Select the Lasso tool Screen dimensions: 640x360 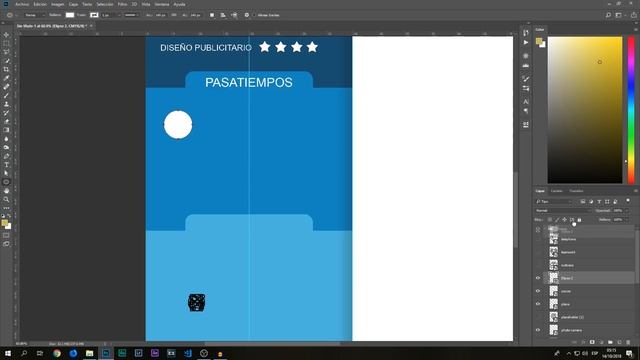pos(6,52)
